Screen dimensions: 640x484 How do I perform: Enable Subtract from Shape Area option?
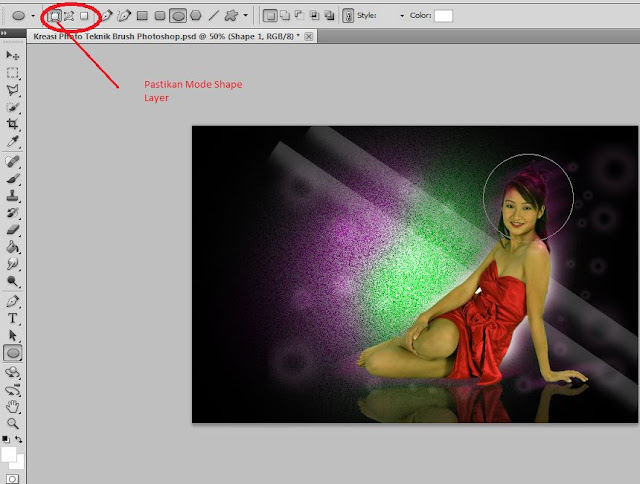300,16
